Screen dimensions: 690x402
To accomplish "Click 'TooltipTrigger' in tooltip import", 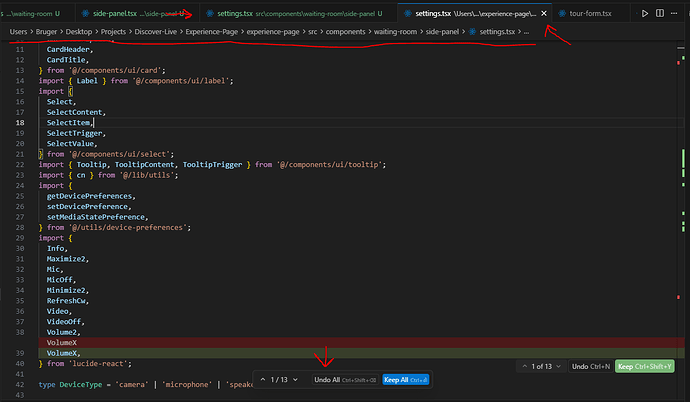I will [212, 164].
